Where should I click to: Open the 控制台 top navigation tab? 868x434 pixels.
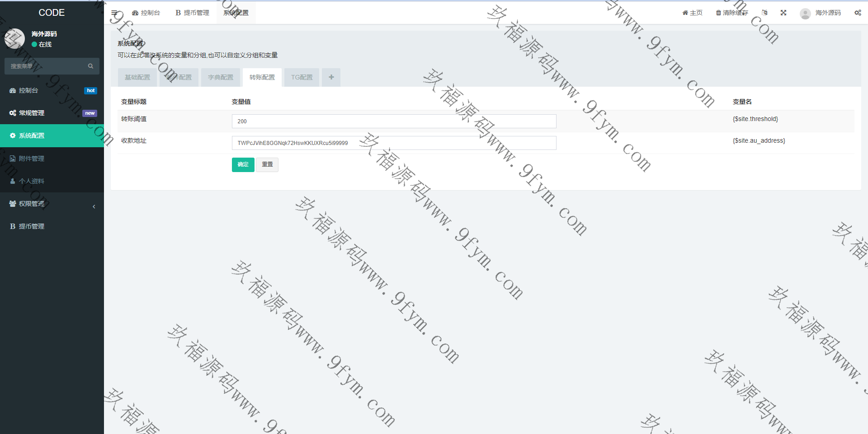tap(146, 13)
